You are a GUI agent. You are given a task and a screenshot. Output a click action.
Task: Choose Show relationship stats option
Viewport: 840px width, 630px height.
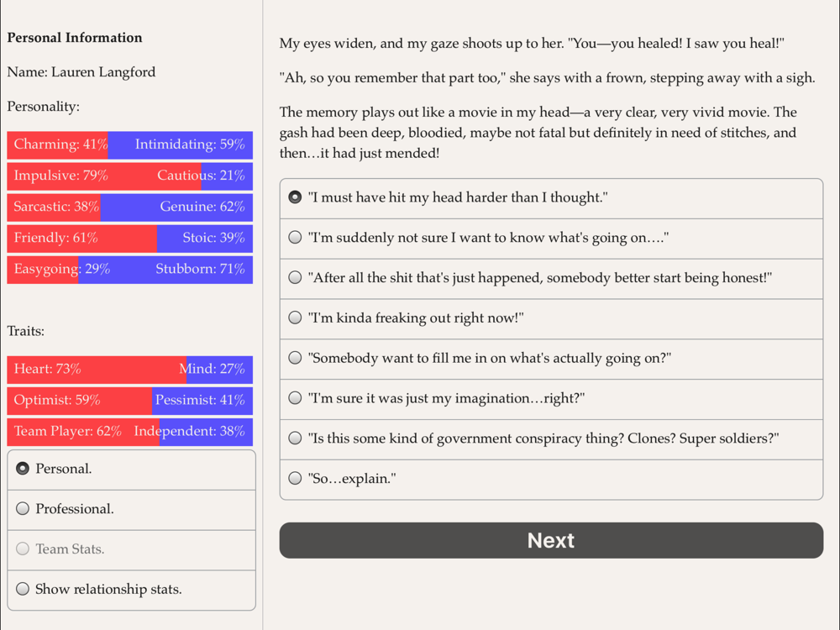point(131,590)
